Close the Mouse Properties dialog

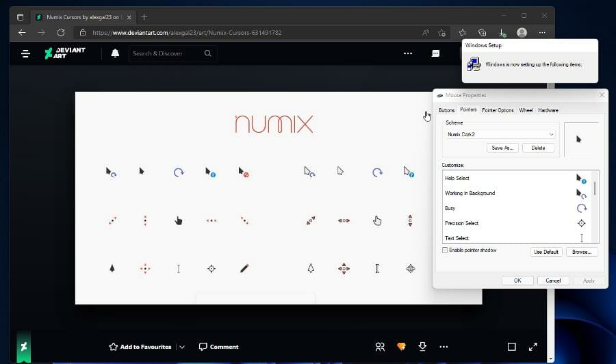coord(602,95)
